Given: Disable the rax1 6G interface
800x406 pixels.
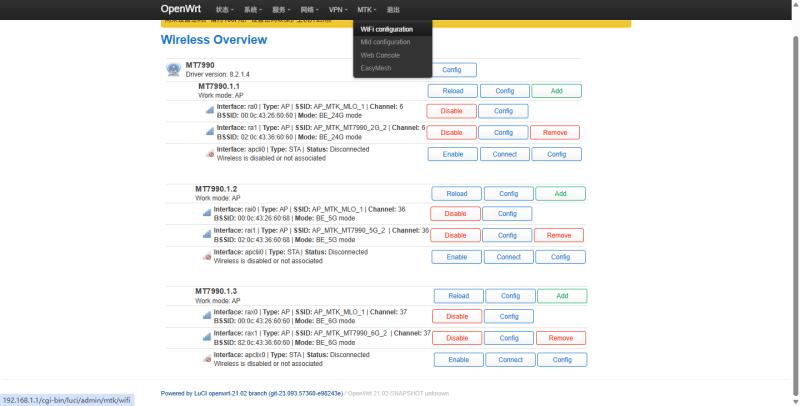Looking at the screenshot, I should point(457,338).
